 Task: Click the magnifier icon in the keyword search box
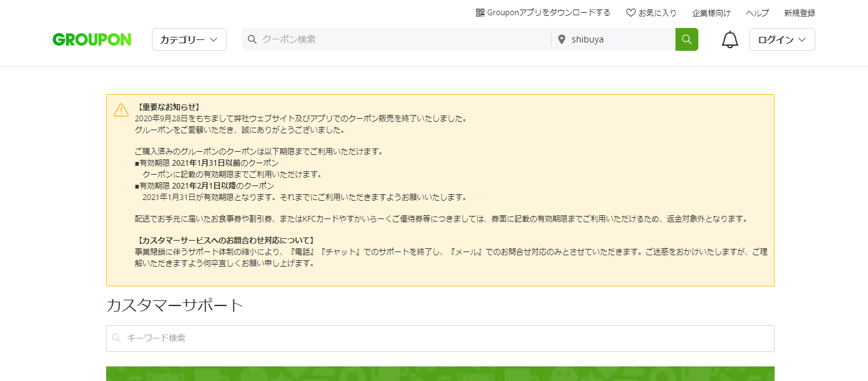coord(116,338)
